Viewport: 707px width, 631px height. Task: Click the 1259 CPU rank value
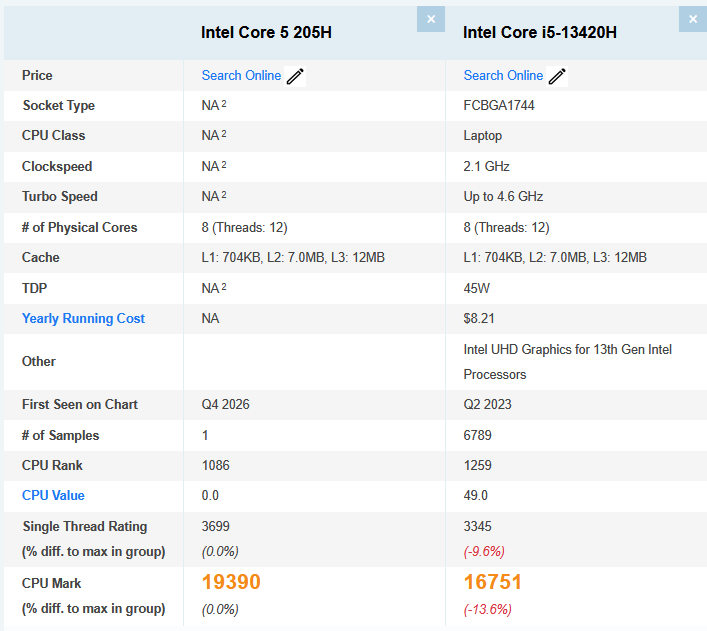pyautogui.click(x=477, y=465)
